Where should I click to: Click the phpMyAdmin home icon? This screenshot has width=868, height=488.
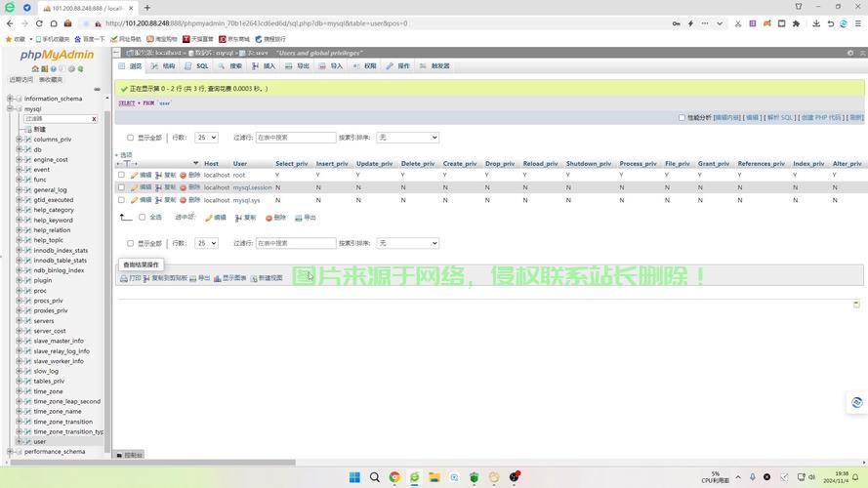click(35, 68)
